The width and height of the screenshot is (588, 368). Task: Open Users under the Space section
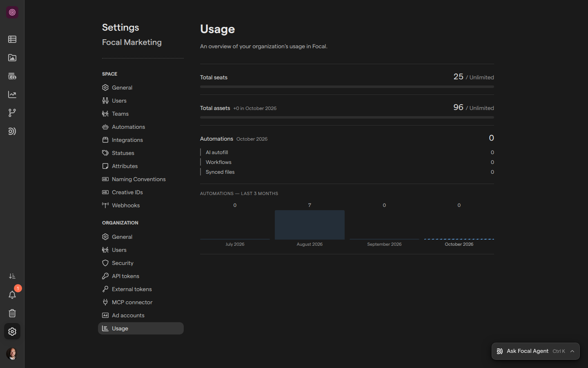(141, 101)
